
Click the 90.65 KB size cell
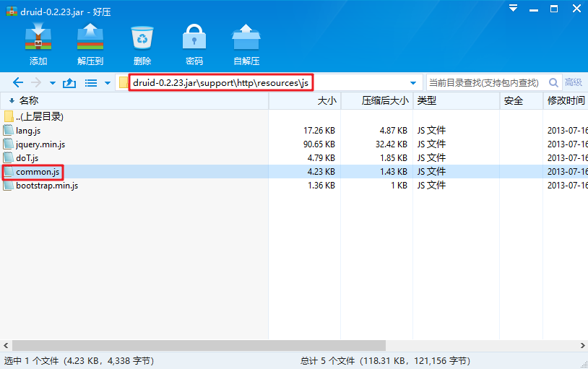319,144
